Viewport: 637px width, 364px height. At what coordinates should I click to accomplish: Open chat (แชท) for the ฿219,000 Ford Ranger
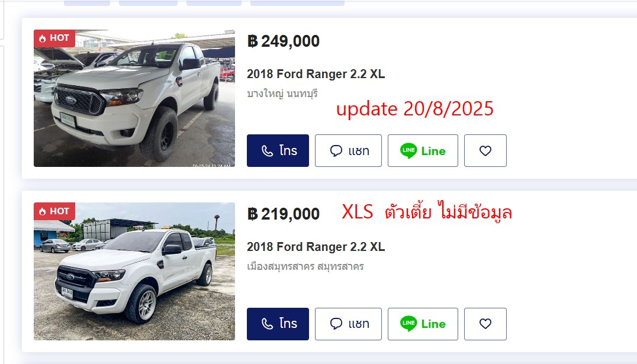tap(348, 324)
